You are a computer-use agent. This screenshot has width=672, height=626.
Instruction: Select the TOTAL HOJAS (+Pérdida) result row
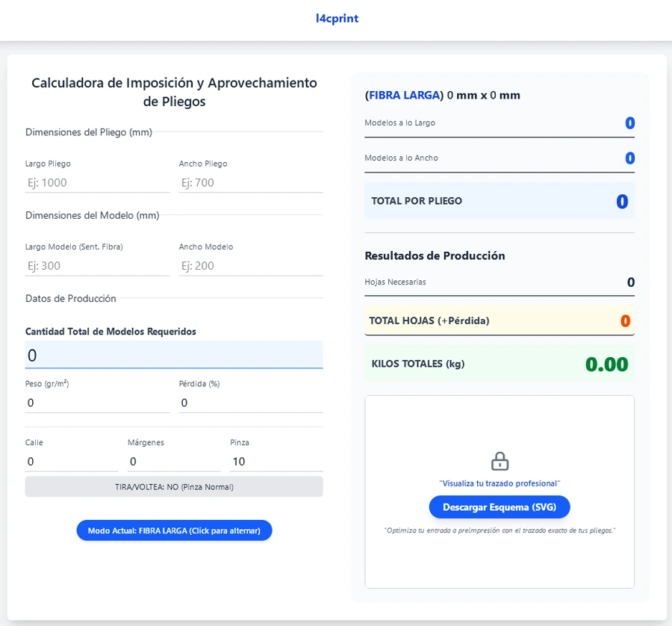(499, 320)
